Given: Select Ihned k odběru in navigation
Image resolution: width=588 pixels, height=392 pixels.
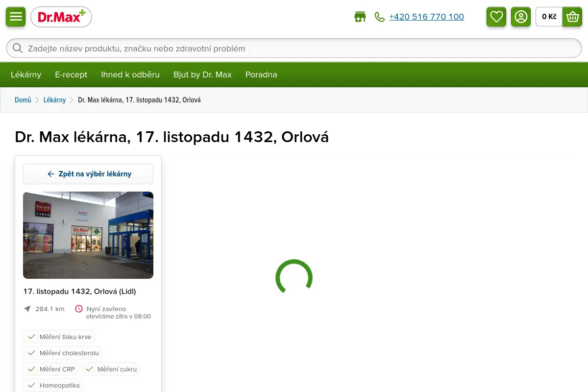Looking at the screenshot, I should pyautogui.click(x=130, y=74).
